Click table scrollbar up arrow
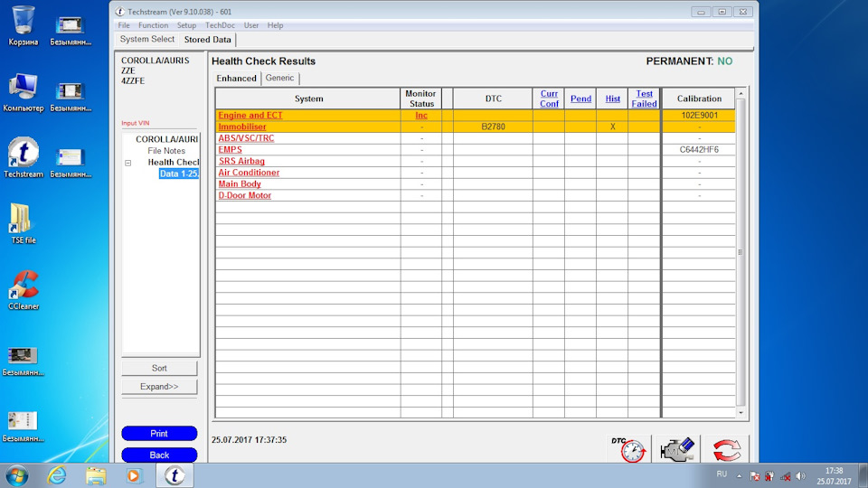868x488 pixels. coord(741,93)
